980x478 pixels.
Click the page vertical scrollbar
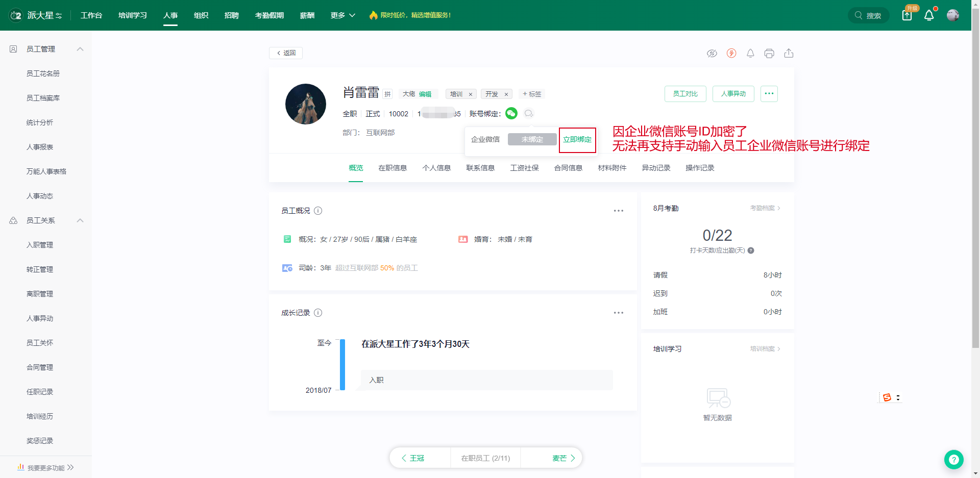[975, 204]
